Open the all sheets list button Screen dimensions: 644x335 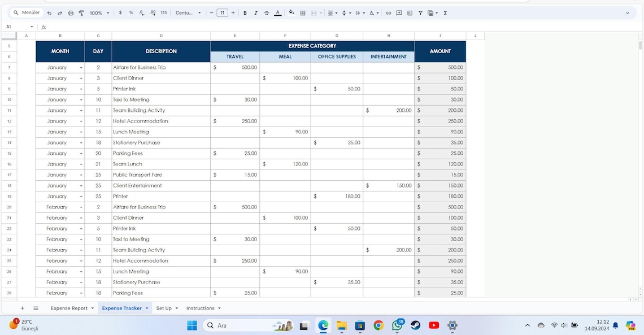point(36,308)
